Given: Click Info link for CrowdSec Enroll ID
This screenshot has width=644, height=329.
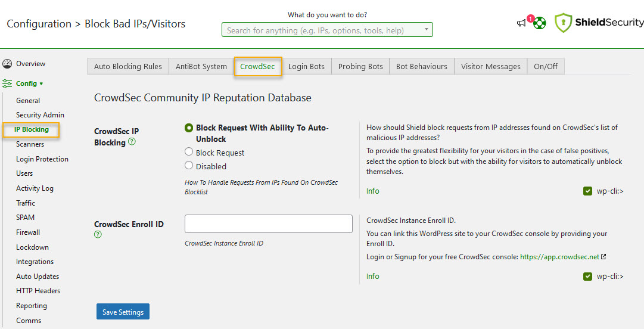Looking at the screenshot, I should tap(372, 277).
